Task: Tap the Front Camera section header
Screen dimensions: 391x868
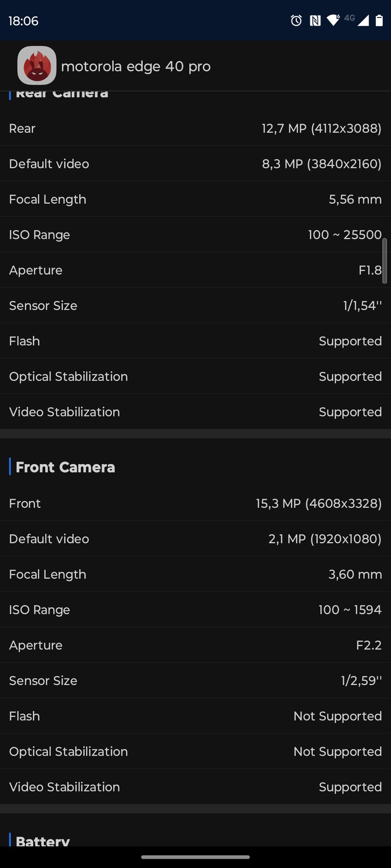Action: [x=65, y=467]
